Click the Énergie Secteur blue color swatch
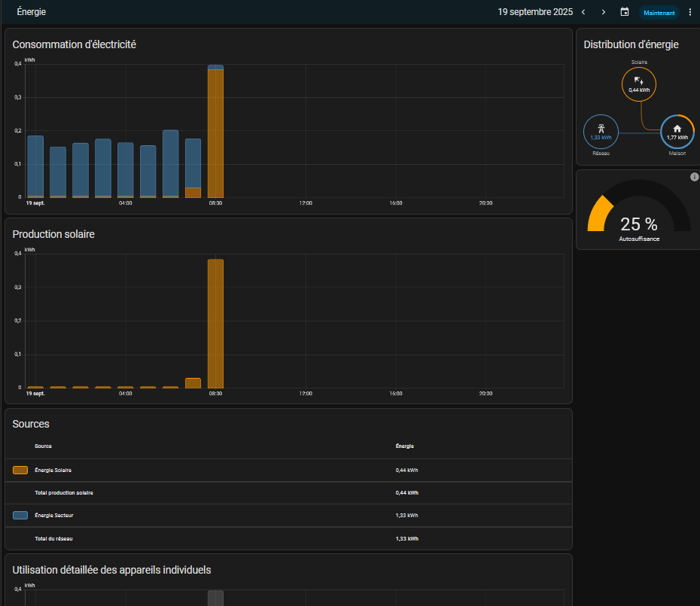 click(x=20, y=516)
